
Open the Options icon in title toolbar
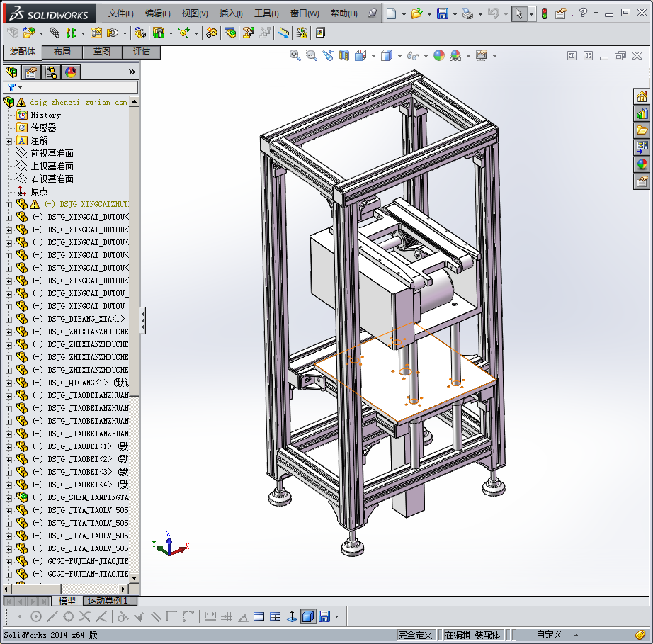(x=561, y=13)
